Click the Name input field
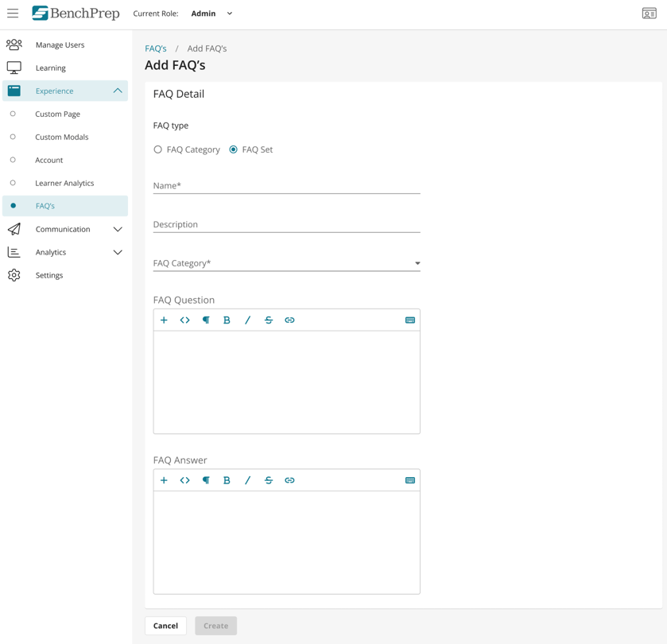The width and height of the screenshot is (667, 644). tap(286, 186)
